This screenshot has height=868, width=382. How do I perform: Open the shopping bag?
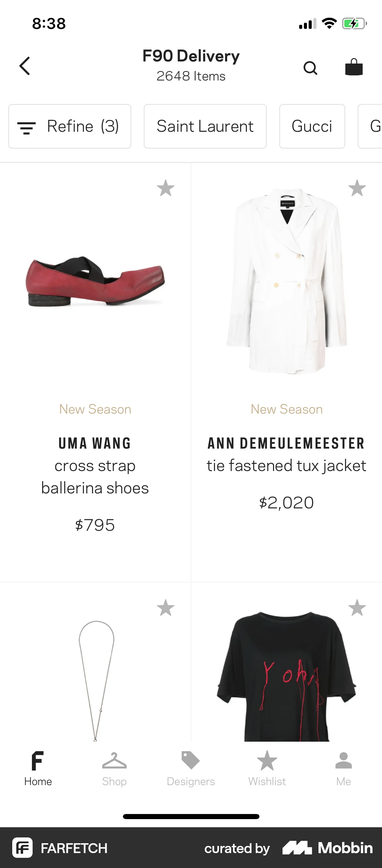point(354,67)
